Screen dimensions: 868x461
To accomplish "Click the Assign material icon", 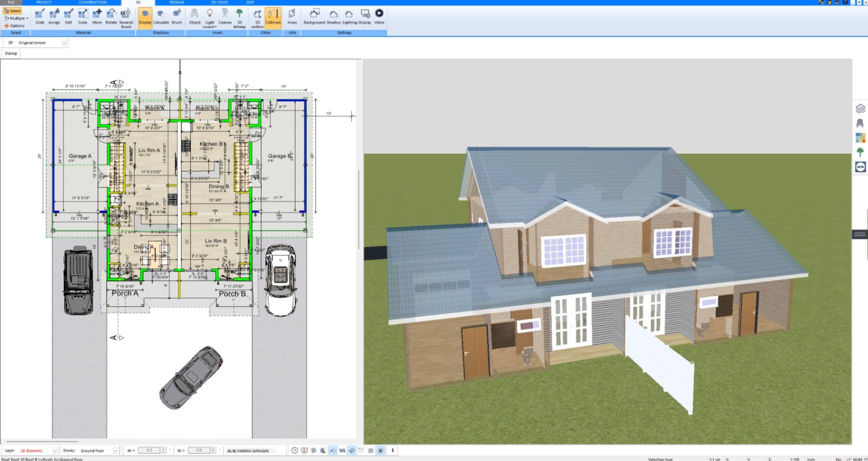I will (x=54, y=16).
